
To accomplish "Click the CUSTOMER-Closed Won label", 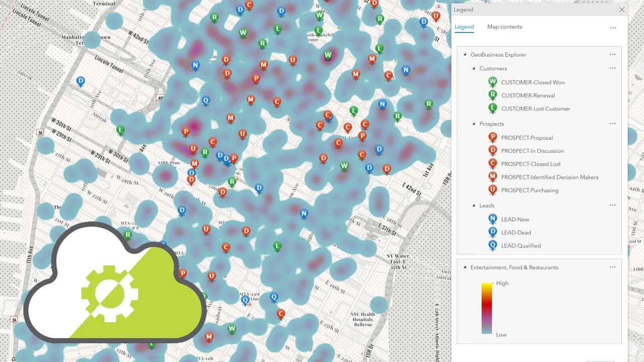I will click(x=533, y=82).
